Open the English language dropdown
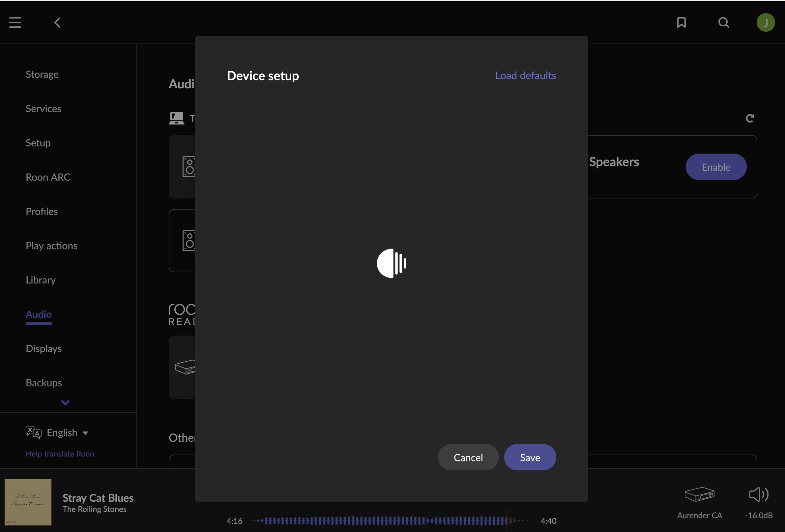 tap(67, 433)
